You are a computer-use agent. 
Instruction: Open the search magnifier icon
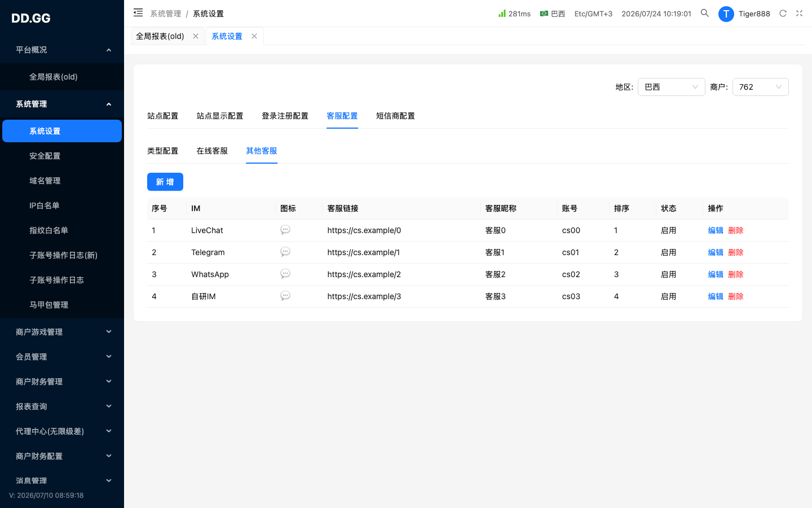point(705,13)
